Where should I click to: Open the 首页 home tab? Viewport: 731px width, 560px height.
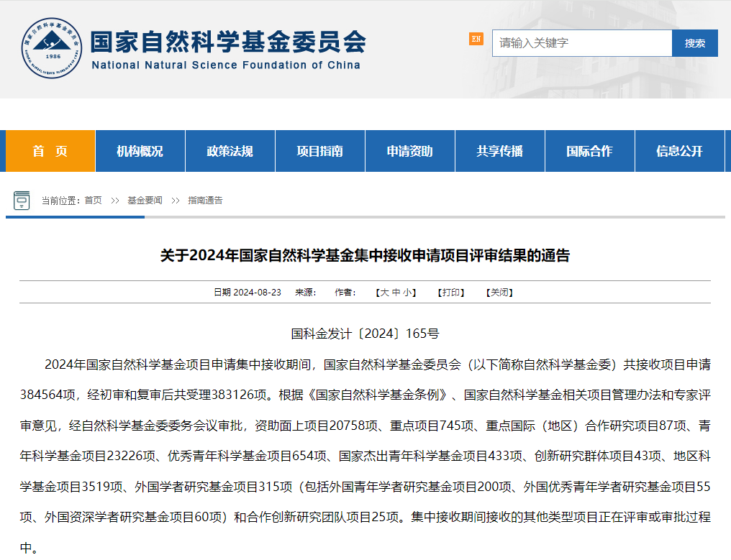point(50,151)
